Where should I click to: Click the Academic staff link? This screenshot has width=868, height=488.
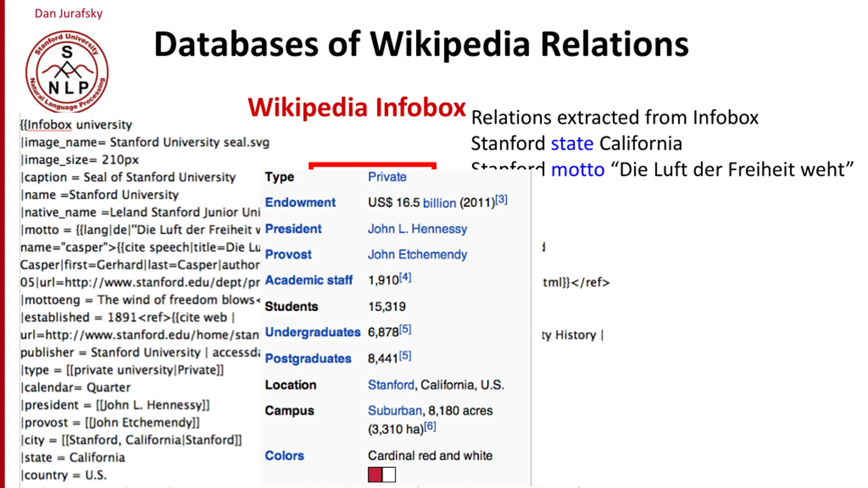(309, 280)
